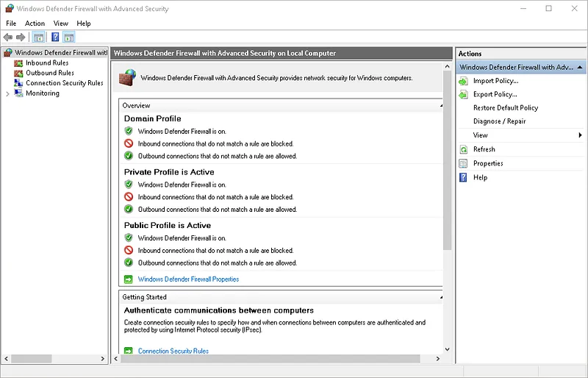The width and height of the screenshot is (588, 378).
Task: Click Export Policy... action
Action: point(495,95)
